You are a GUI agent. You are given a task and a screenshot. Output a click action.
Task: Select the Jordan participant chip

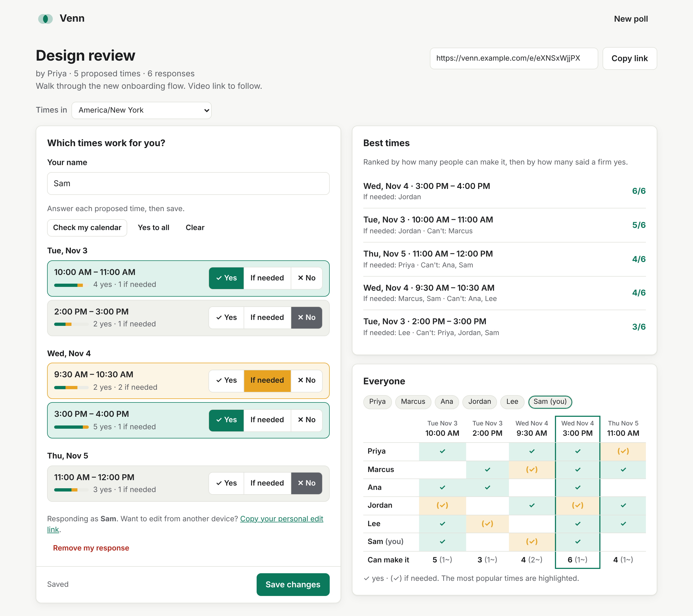tap(479, 402)
